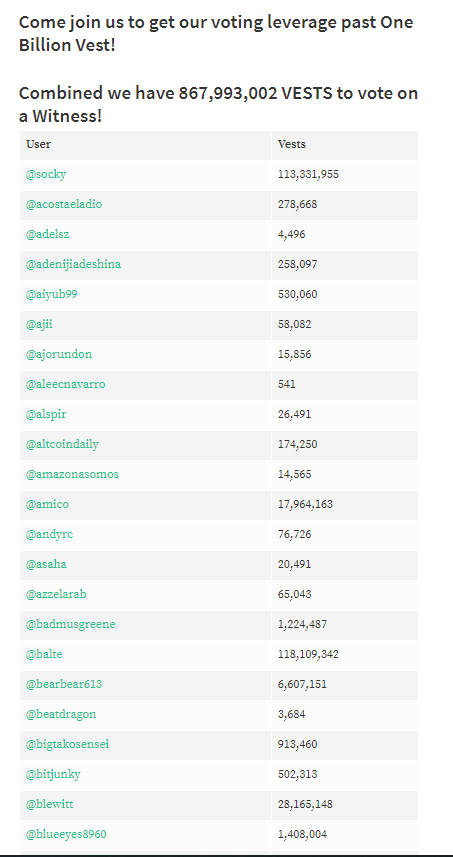Visit the @bitjunky user page
This screenshot has width=453, height=857.
pyautogui.click(x=53, y=774)
